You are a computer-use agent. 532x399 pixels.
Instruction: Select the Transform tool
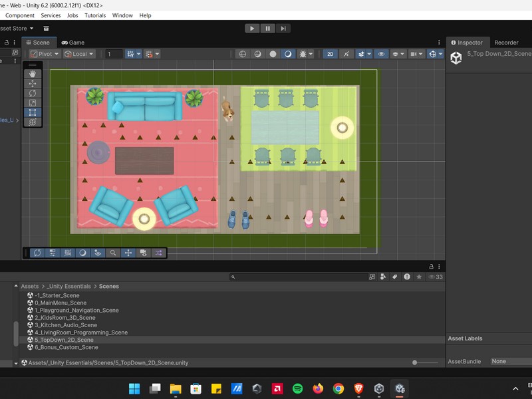coord(33,122)
